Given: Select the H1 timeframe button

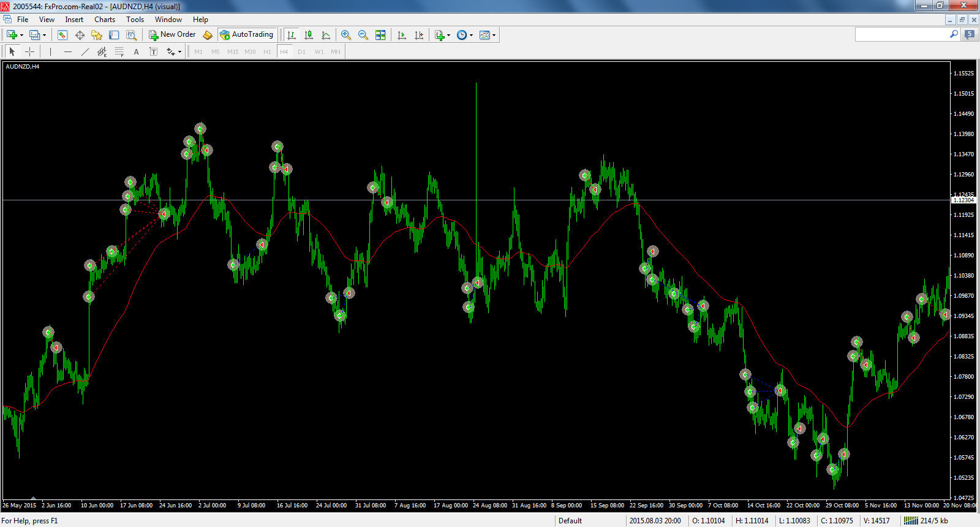Looking at the screenshot, I should (x=267, y=51).
